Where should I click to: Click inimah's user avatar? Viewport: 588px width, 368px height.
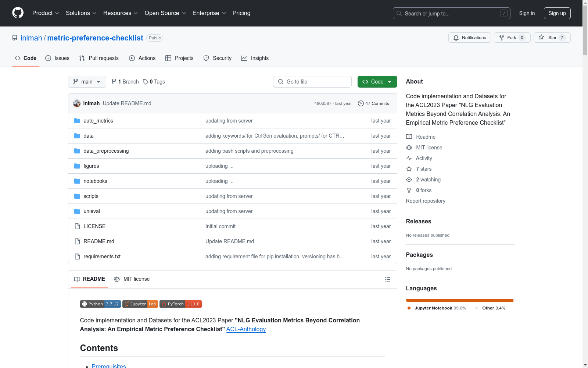click(x=77, y=103)
